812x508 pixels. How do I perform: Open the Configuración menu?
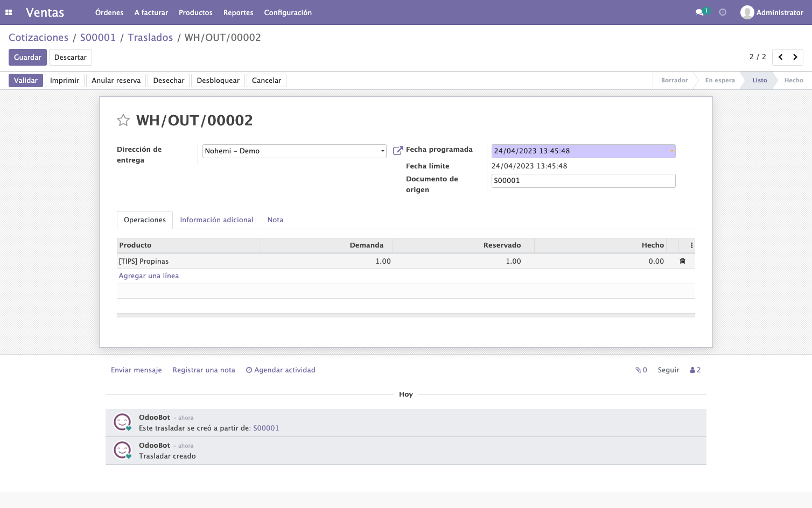tap(288, 12)
